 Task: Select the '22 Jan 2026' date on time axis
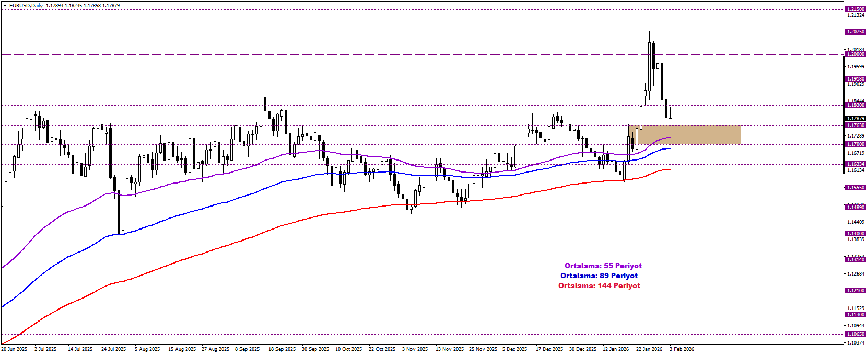pyautogui.click(x=649, y=349)
